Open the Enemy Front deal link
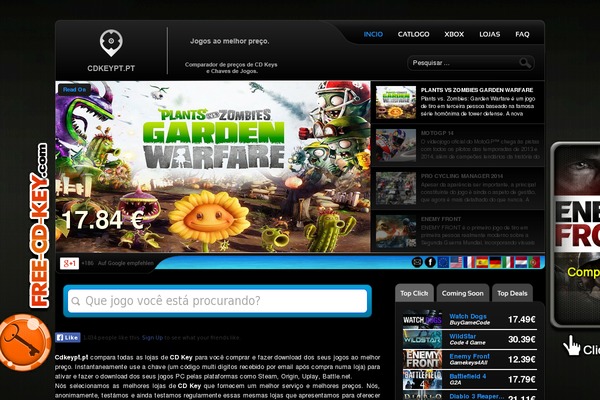 [x=470, y=356]
